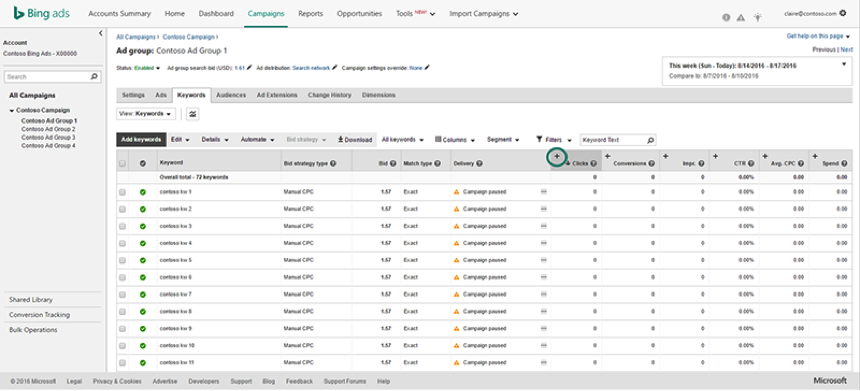Open Bid strategy type help icon
Viewport: 860px width, 391px height.
click(333, 163)
